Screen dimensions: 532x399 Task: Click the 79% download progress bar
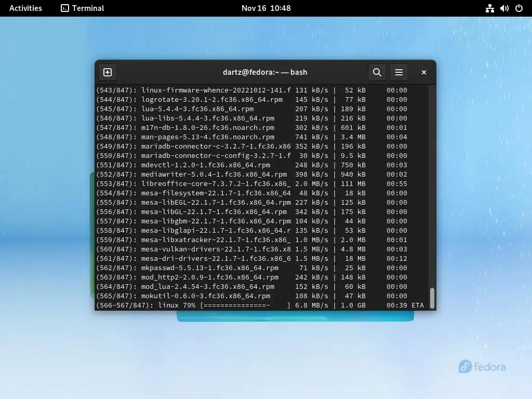(245, 305)
